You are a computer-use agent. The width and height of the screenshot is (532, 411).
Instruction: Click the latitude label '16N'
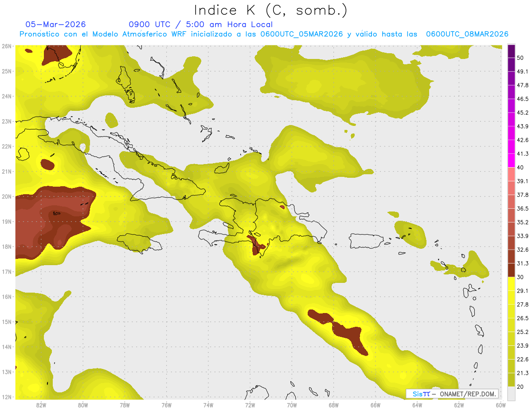tap(6, 297)
